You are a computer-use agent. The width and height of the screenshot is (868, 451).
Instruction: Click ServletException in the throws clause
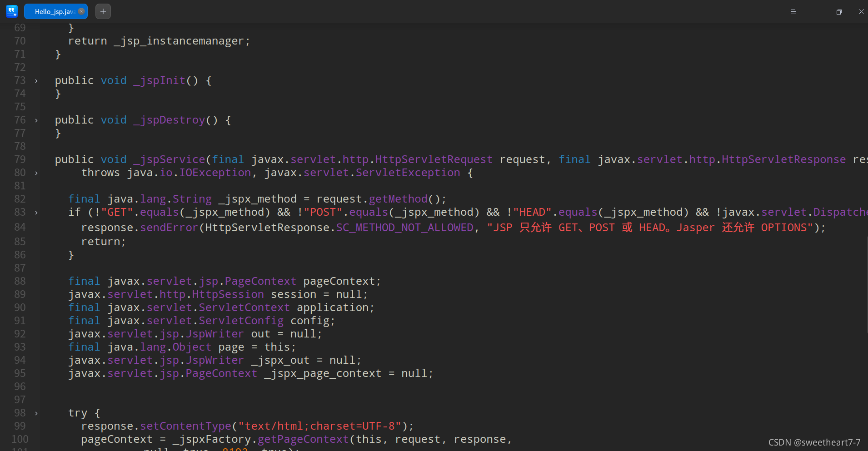pos(408,173)
